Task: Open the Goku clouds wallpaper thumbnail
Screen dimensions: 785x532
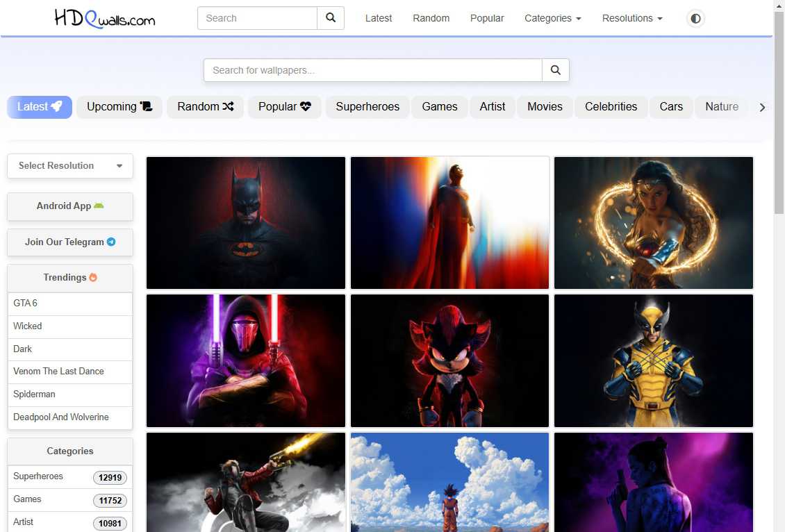Action: click(x=449, y=483)
